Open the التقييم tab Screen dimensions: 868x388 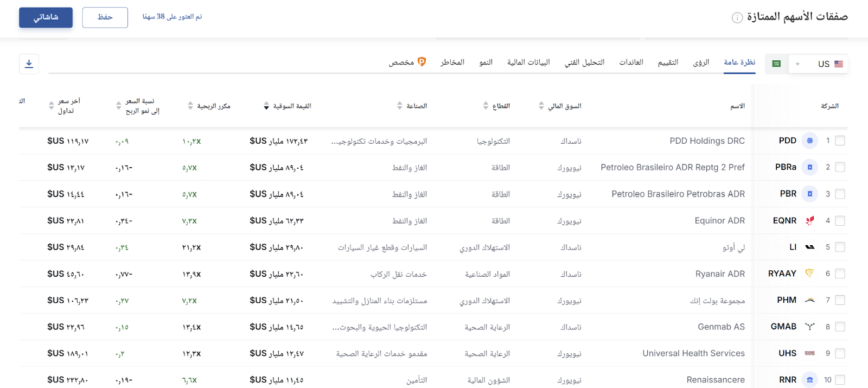coord(668,62)
